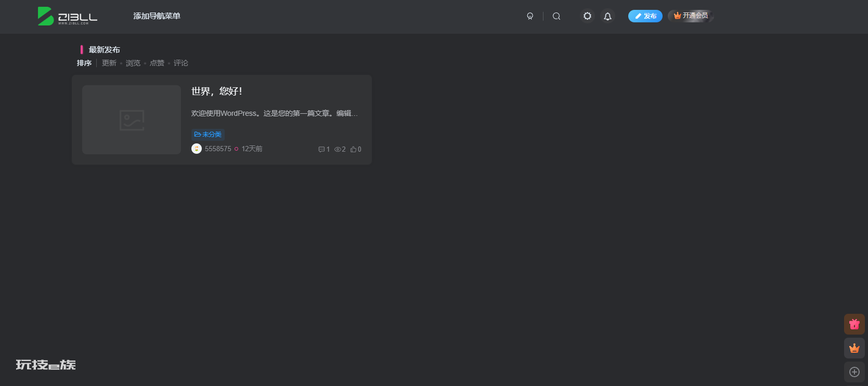Click the 12天前 post time
This screenshot has width=868, height=386.
(x=252, y=149)
